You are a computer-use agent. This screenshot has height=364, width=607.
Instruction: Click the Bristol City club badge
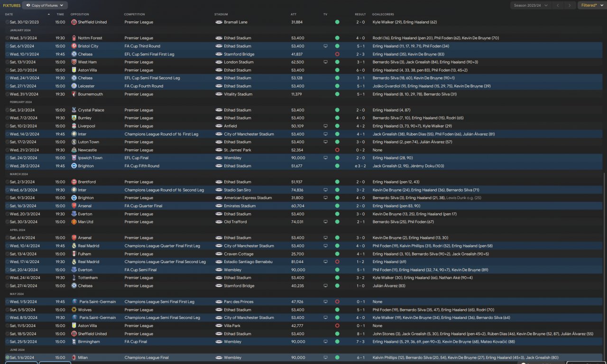(x=74, y=46)
